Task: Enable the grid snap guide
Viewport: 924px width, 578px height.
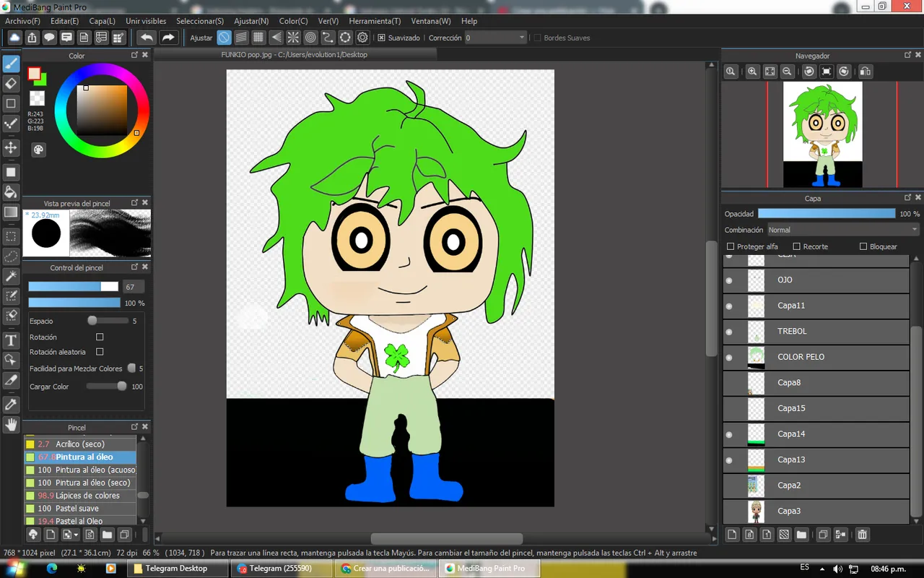Action: click(258, 38)
